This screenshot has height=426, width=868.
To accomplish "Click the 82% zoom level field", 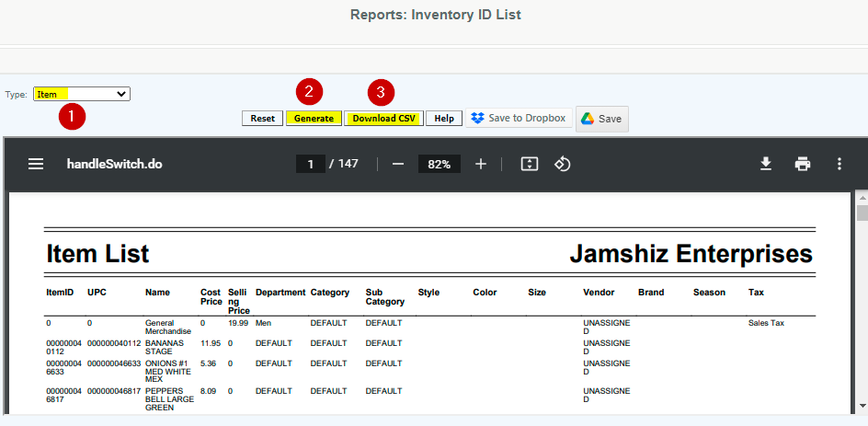I will tap(439, 164).
